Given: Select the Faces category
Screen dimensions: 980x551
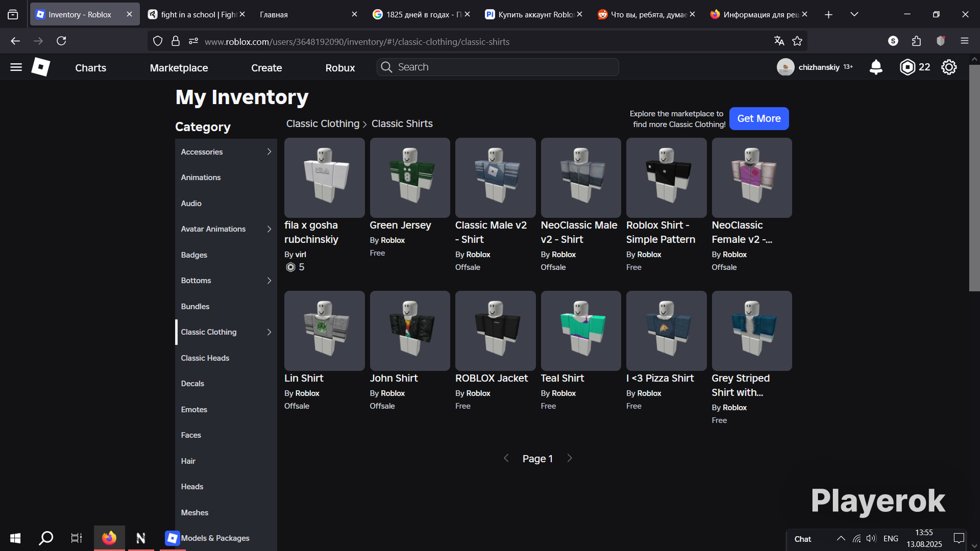Looking at the screenshot, I should coord(226,435).
